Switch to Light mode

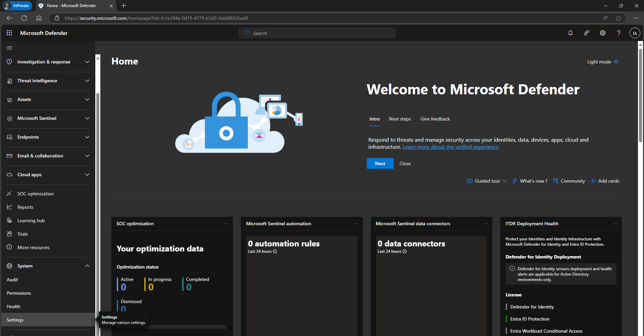pos(603,62)
